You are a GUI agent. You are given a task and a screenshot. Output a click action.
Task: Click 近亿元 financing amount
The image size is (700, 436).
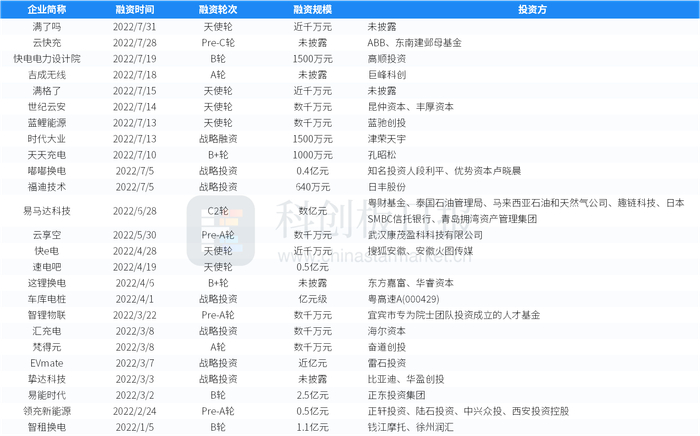pyautogui.click(x=312, y=363)
